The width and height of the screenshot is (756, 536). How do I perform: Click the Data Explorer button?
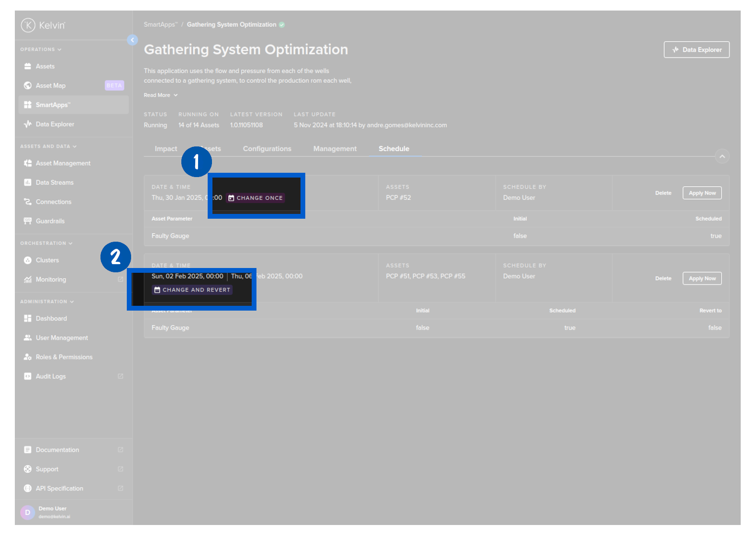[x=696, y=50]
